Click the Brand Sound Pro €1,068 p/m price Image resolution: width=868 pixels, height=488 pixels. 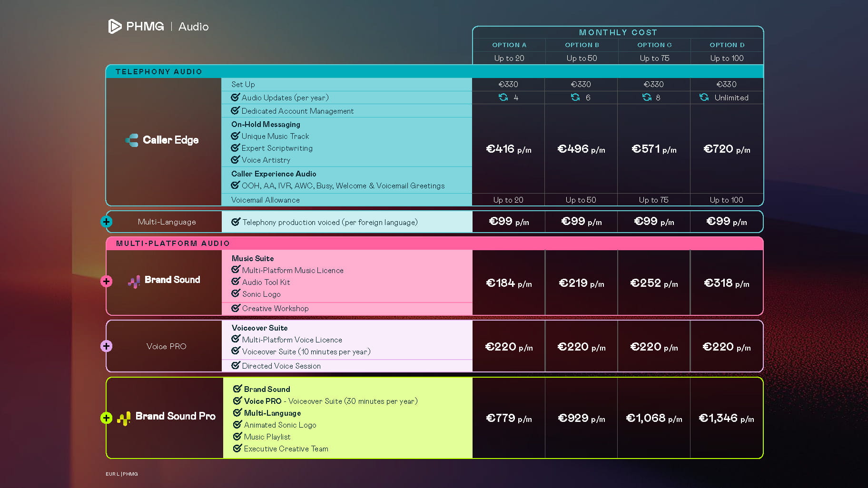coord(654,419)
